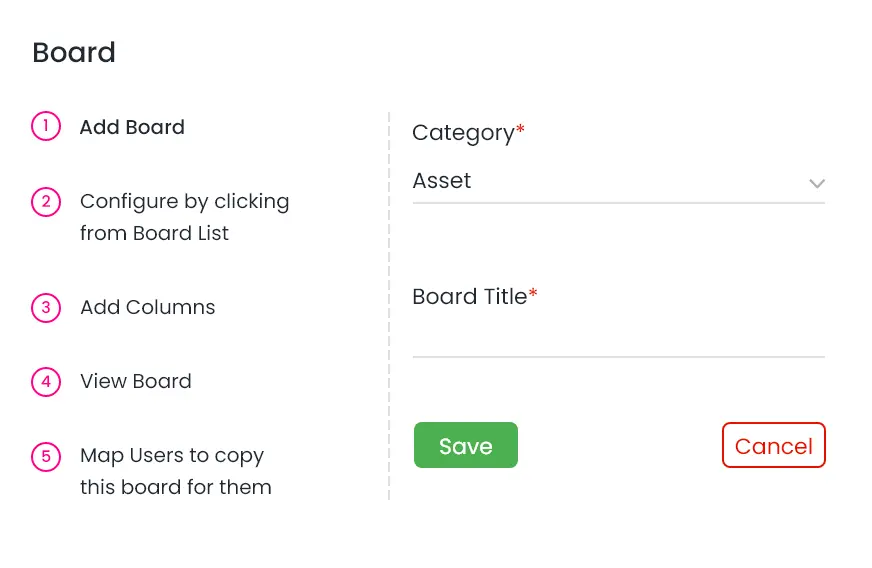Click the step 1 circle icon
The image size is (872, 568).
coord(46,127)
